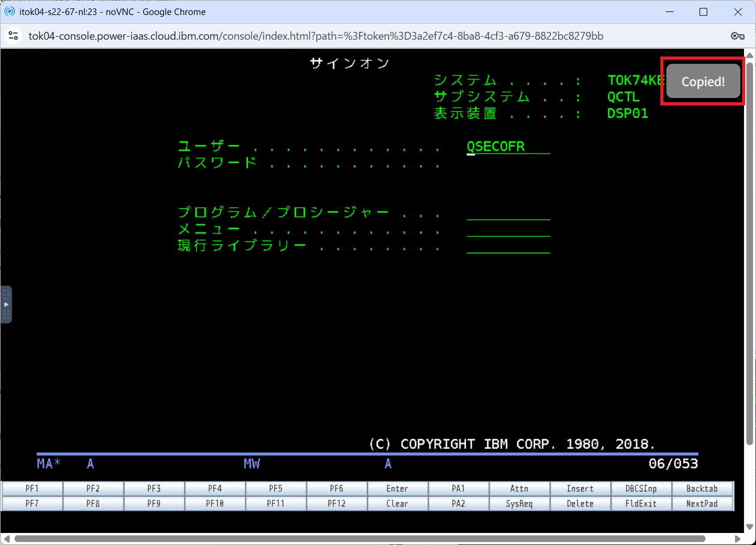Screen dimensions: 756x545
Task: Click the MW status indicator
Action: (251, 464)
